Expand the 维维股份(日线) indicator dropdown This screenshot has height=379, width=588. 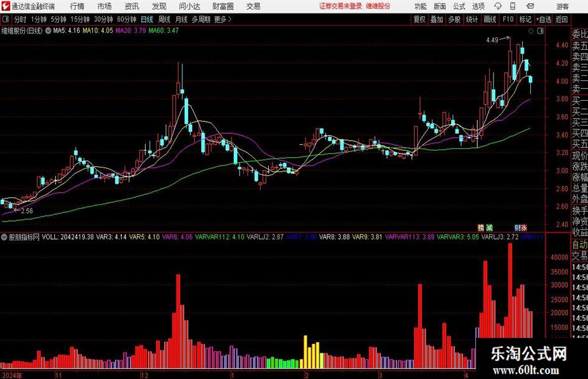coord(48,30)
